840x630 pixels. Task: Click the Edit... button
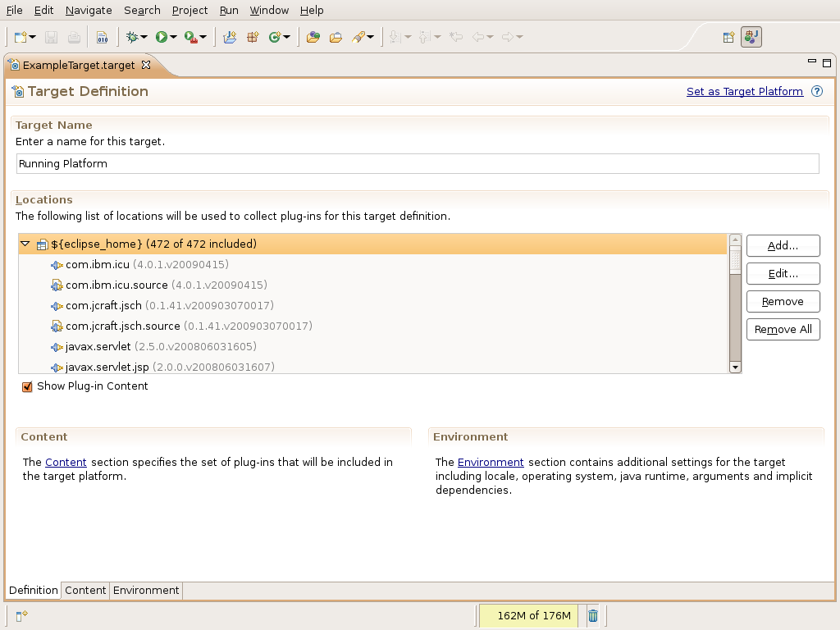[783, 274]
